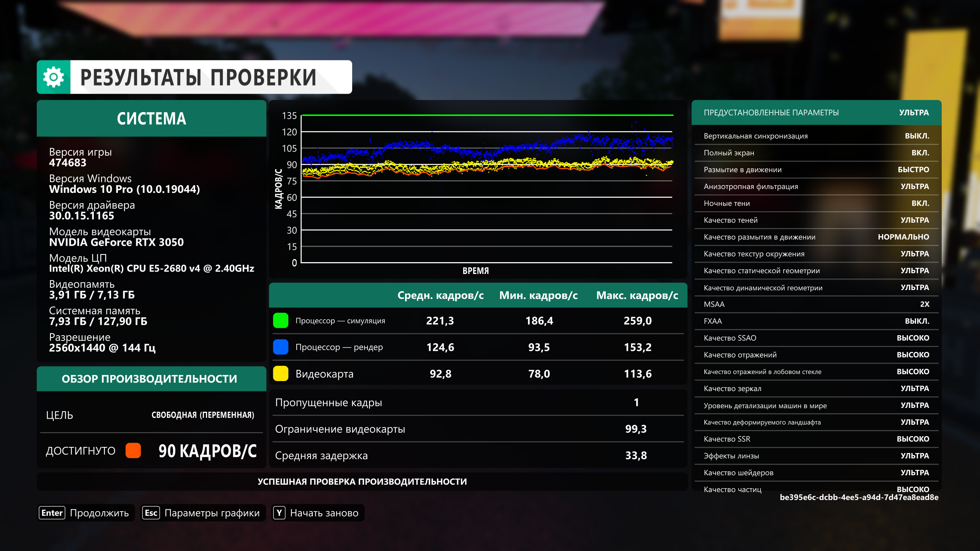980x551 pixels.
Task: Click Анизотропная фильтрация setting row
Action: click(816, 187)
